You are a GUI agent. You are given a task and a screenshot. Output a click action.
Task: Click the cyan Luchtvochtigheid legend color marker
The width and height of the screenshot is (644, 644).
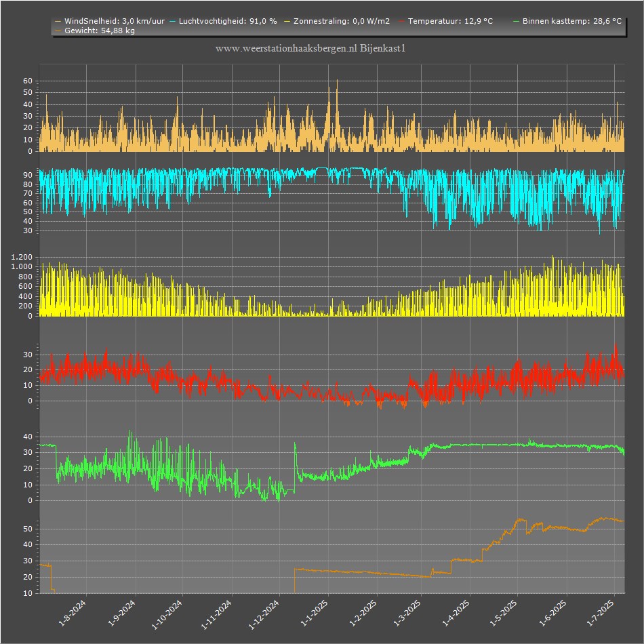pyautogui.click(x=172, y=21)
